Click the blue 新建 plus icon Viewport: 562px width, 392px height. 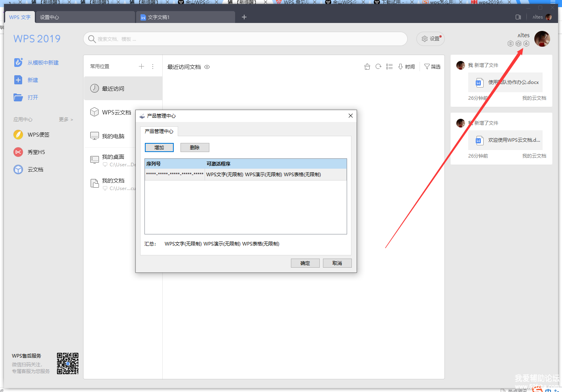(18, 80)
